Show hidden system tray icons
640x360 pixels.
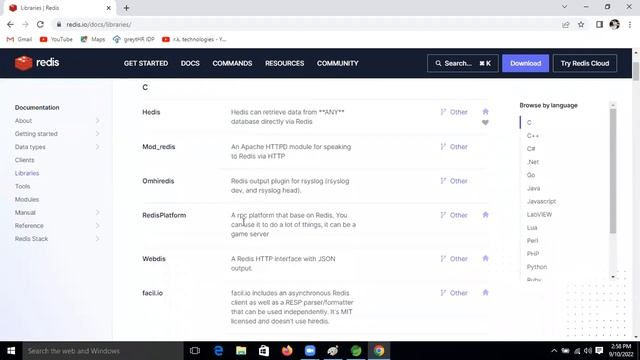click(x=554, y=351)
